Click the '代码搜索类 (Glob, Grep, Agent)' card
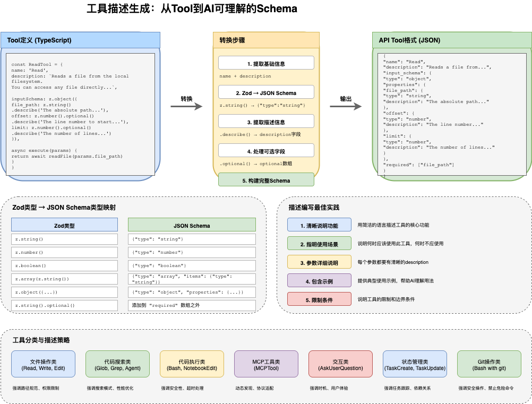Image resolution: width=532 pixels, height=404 pixels. (117, 365)
